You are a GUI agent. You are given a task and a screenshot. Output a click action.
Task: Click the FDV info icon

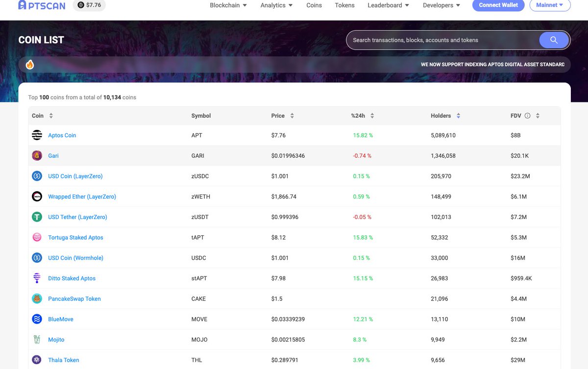tap(528, 116)
